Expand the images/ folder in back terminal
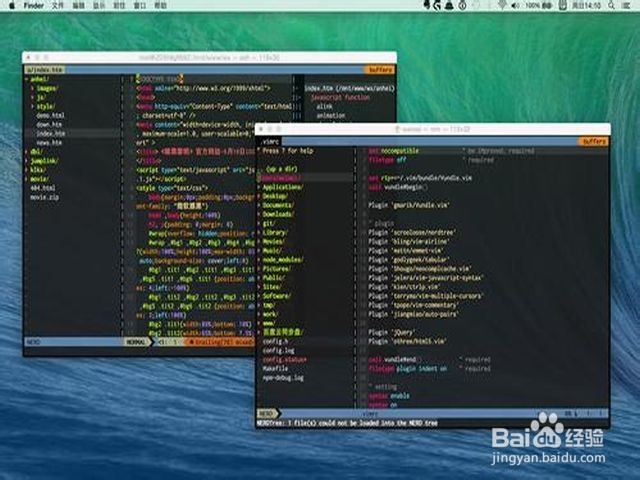This screenshot has height=480, width=640. pyautogui.click(x=45, y=88)
